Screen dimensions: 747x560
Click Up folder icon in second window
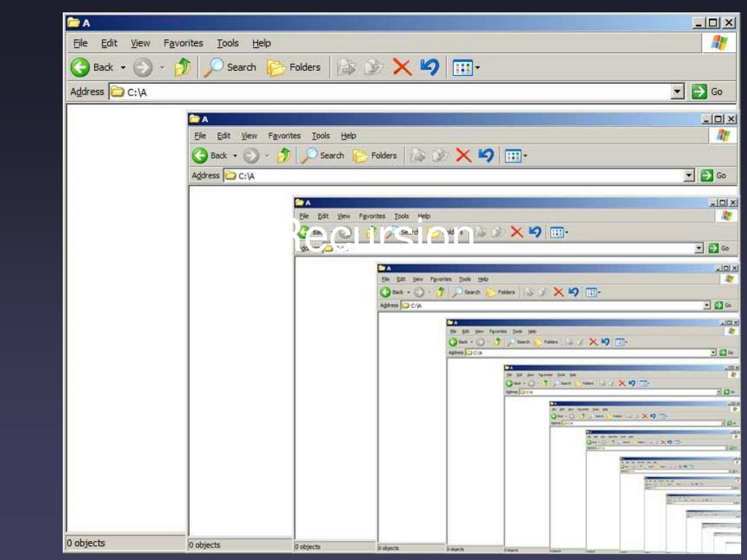pos(284,155)
